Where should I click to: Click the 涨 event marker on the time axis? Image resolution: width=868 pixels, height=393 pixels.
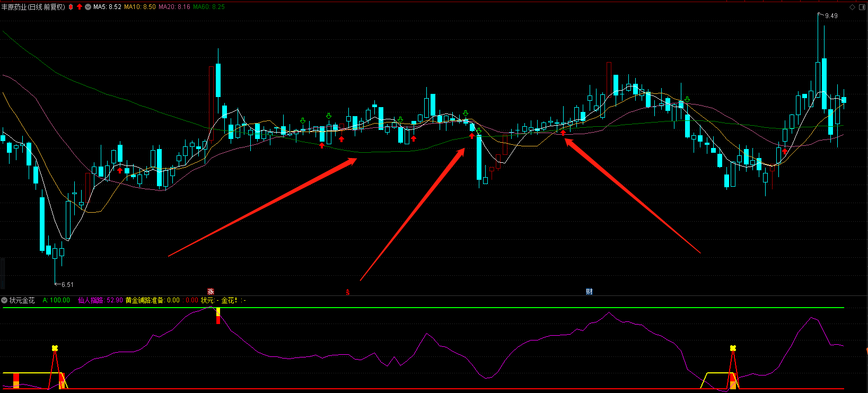tap(211, 292)
